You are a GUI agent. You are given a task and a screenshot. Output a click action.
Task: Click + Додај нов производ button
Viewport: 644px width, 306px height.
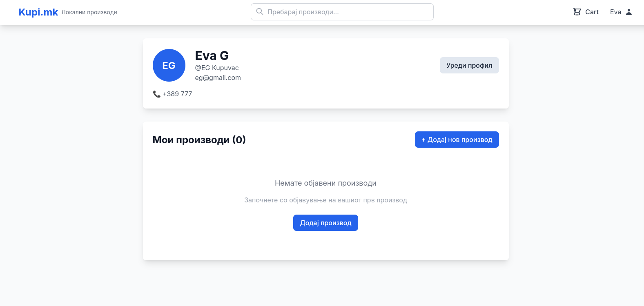click(457, 140)
